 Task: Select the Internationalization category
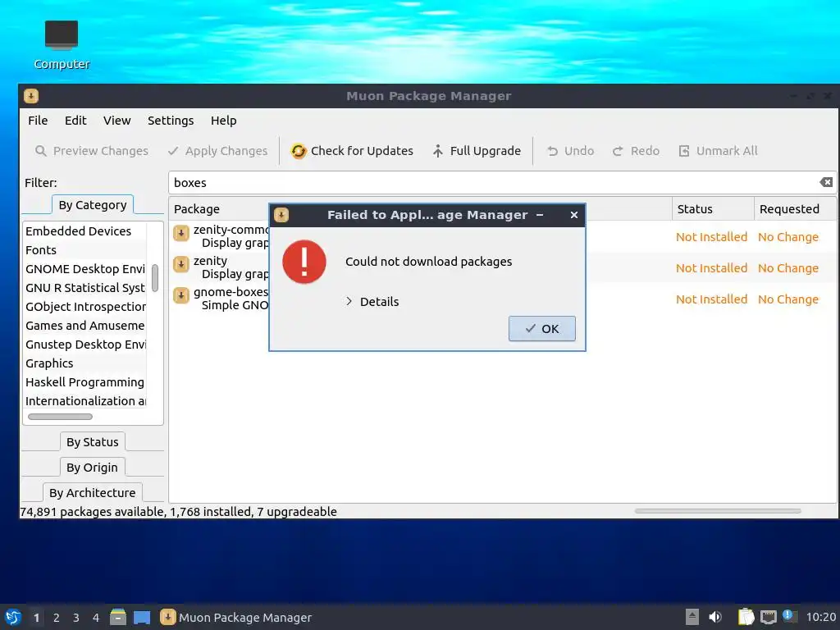[x=84, y=400]
